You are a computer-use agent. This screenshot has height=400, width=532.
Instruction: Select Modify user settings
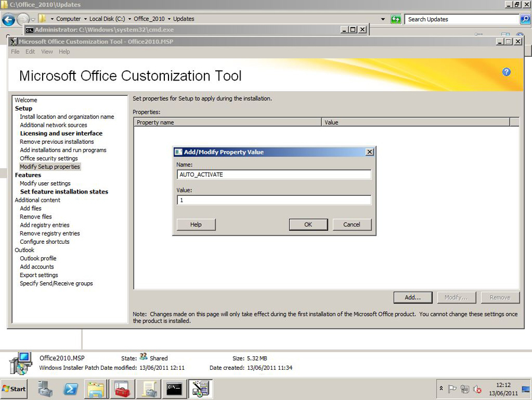click(45, 183)
